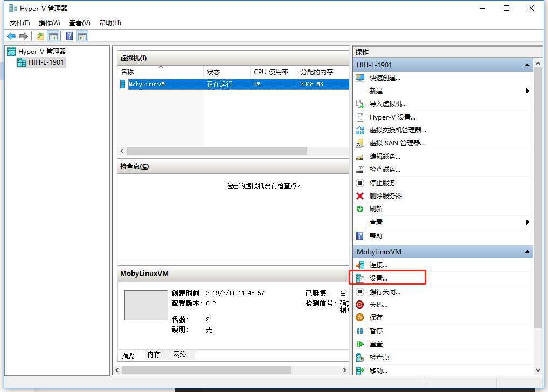Switch to the 网络 tab
The width and height of the screenshot is (548, 392).
tap(179, 355)
